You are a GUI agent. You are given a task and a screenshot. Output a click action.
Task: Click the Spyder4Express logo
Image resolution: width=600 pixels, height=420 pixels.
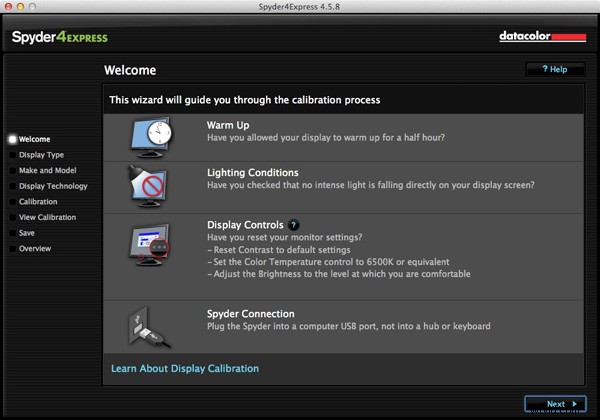pos(60,37)
